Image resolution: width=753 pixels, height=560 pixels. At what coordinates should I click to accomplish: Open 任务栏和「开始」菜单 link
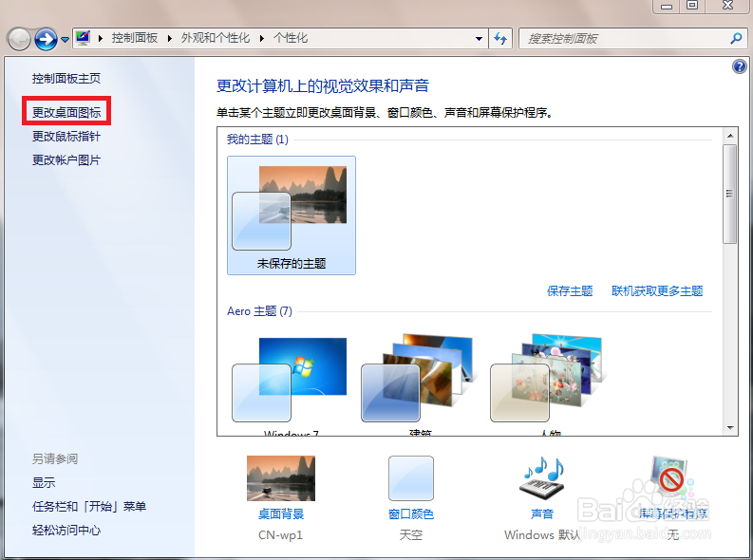point(89,507)
